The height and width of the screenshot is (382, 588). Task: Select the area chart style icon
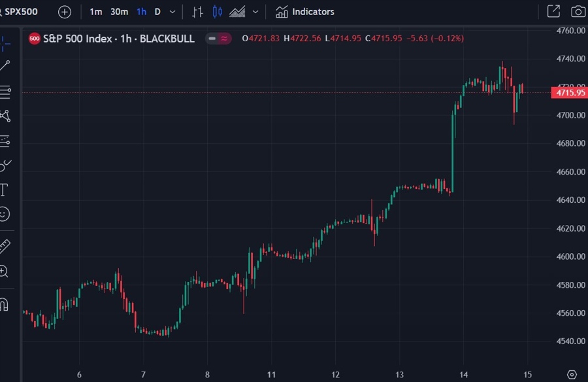[x=237, y=12]
